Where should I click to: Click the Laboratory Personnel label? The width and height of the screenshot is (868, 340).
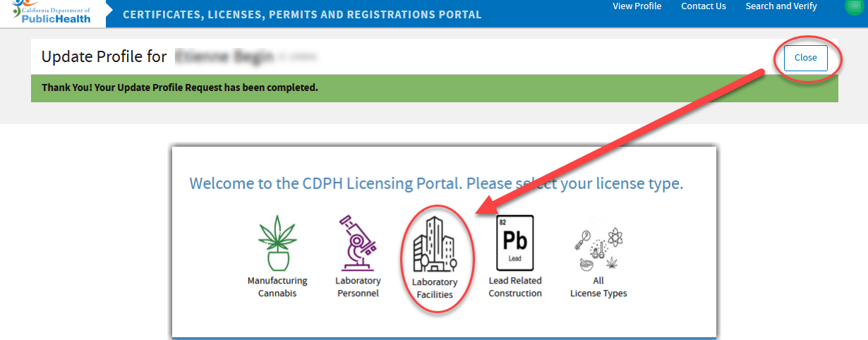tap(358, 287)
